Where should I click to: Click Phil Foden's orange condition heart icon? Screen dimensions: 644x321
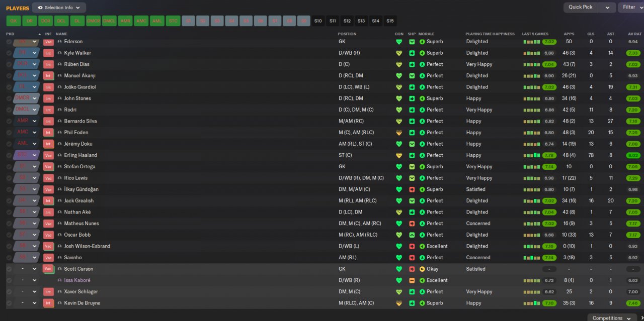[399, 133]
